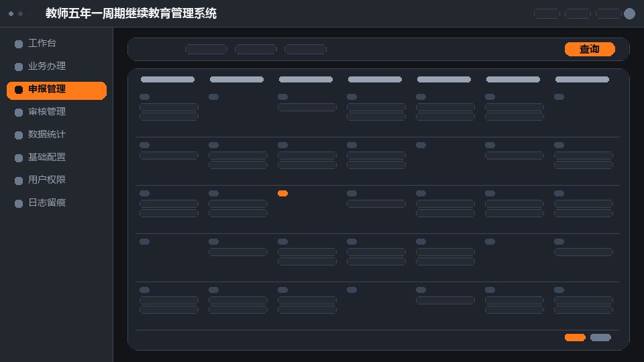Image resolution: width=644 pixels, height=362 pixels.
Task: Click the icon beside 申报管理
Action: tap(19, 89)
